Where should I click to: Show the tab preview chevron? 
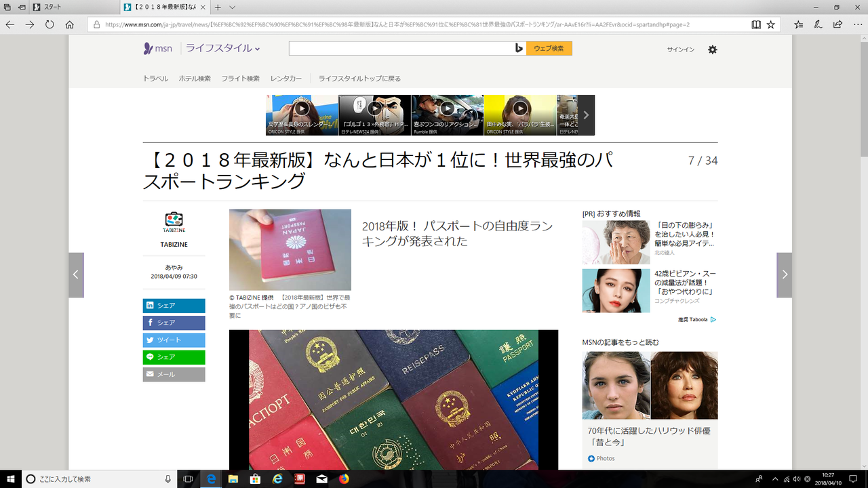tap(233, 7)
